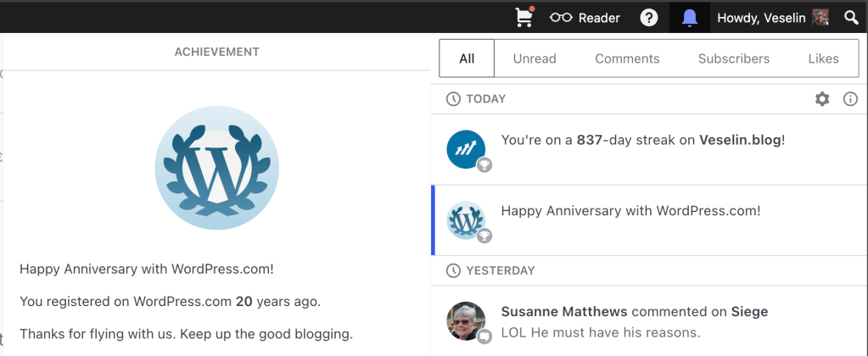868x356 pixels.
Task: Click Susanne Matthews' profile photo
Action: click(x=466, y=321)
